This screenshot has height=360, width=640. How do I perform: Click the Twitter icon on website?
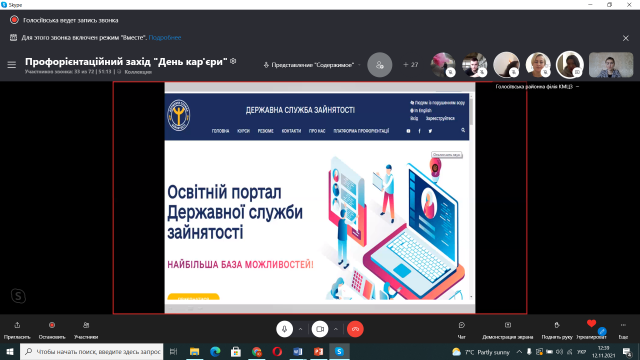click(430, 131)
